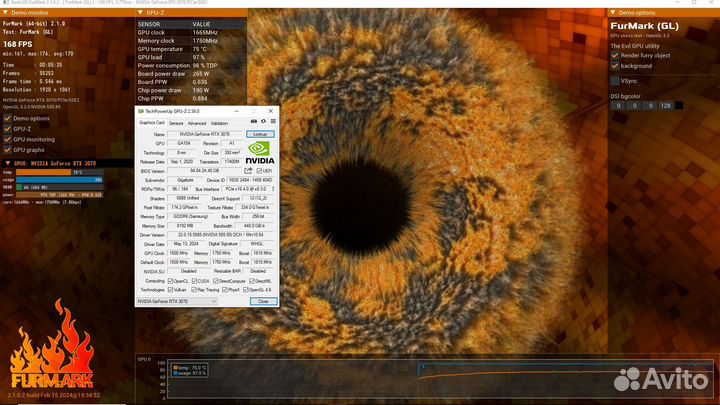The height and width of the screenshot is (405, 720).
Task: Open the Validation tab
Action: (x=219, y=124)
